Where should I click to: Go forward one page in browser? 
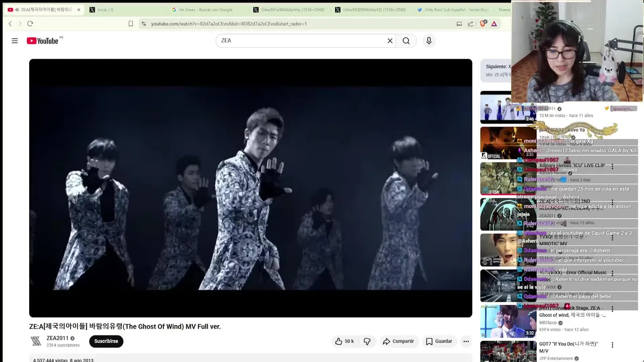tap(20, 24)
